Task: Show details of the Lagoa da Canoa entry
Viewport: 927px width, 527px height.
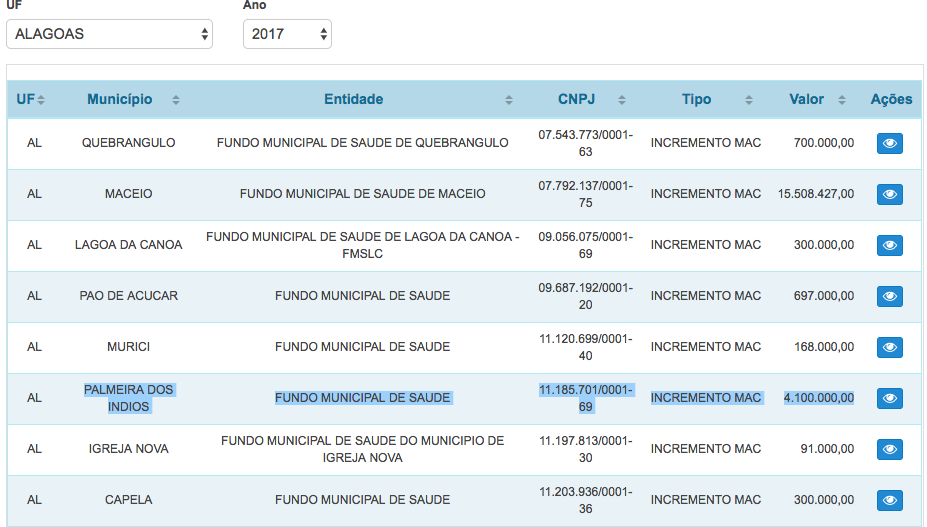Action: tap(889, 245)
